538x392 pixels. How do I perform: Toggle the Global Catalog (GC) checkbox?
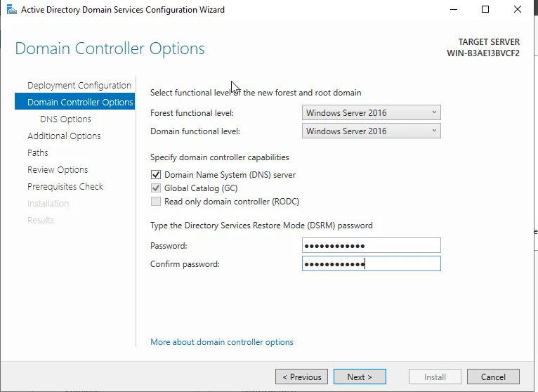tap(156, 188)
